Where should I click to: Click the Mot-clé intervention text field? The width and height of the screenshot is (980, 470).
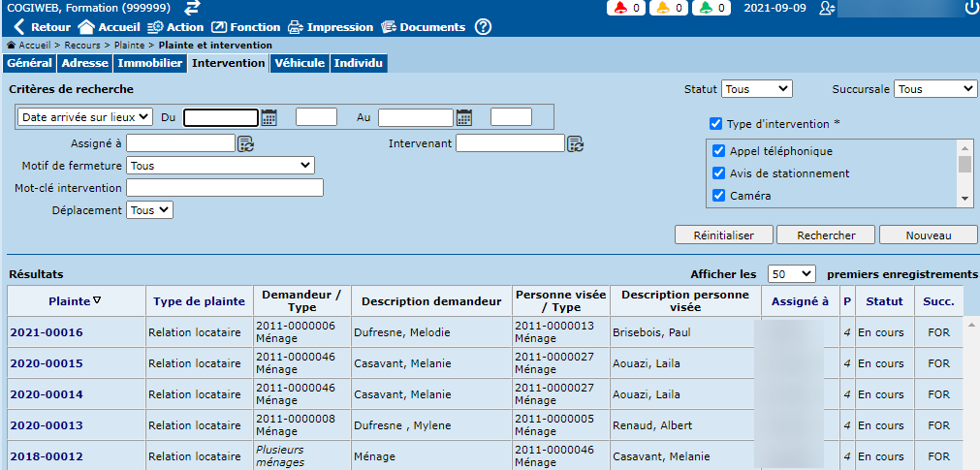point(225,188)
